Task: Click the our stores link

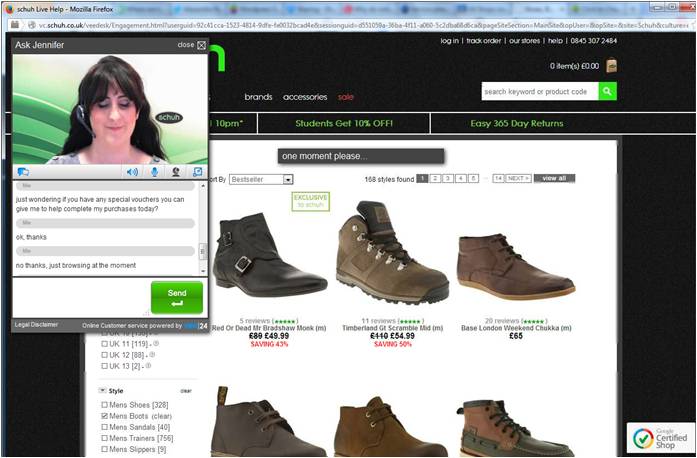Action: 525,40
